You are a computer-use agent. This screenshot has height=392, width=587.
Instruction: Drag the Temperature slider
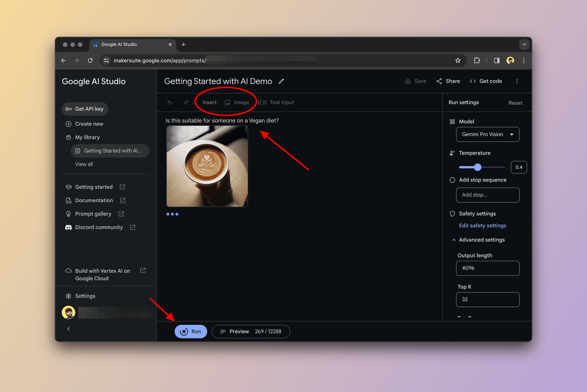coord(478,167)
